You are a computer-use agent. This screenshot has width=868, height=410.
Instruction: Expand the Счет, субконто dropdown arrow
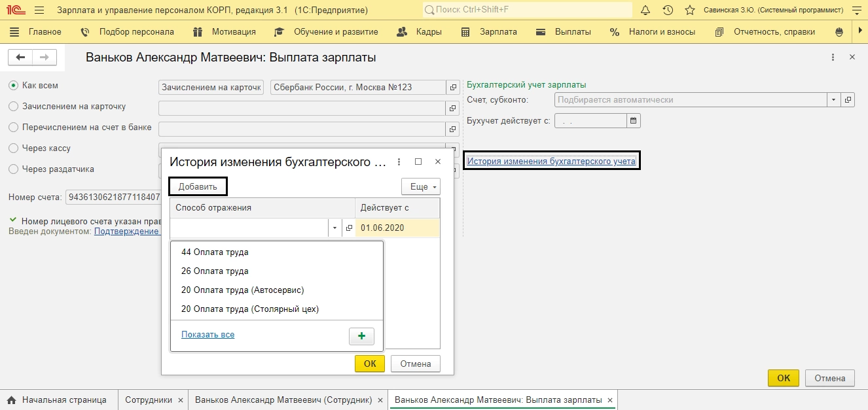pos(833,100)
